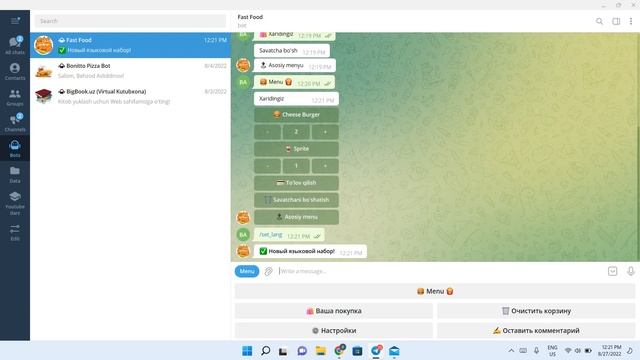The image size is (640, 360).
Task: Click the bot avatar beside Asosiy menu
Action: (x=243, y=217)
